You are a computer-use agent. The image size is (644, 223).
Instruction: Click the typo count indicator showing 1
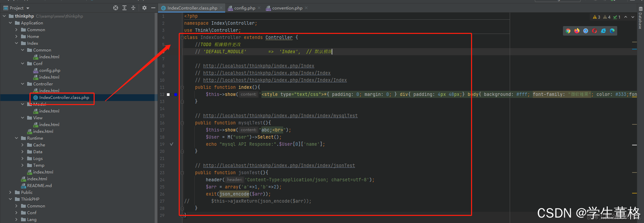(x=617, y=17)
